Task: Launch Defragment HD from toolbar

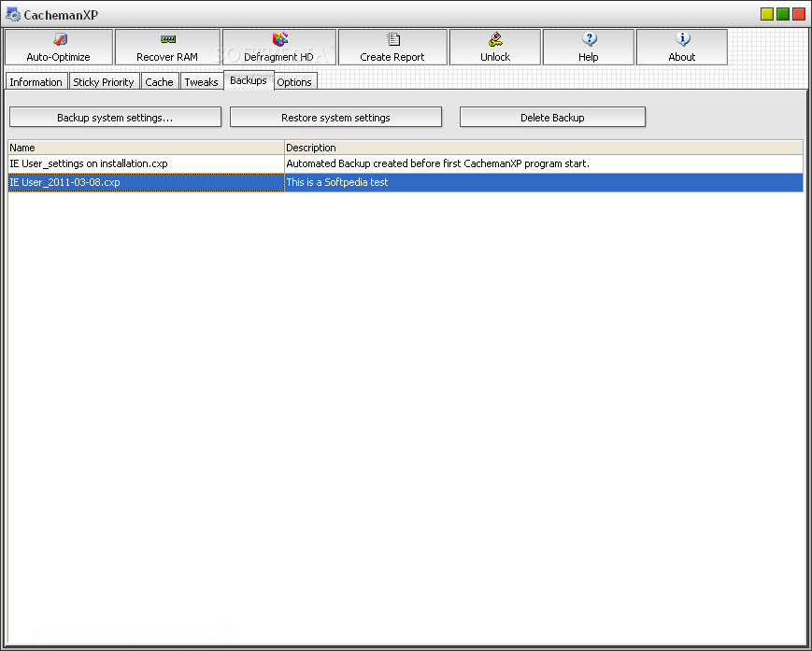Action: (279, 47)
